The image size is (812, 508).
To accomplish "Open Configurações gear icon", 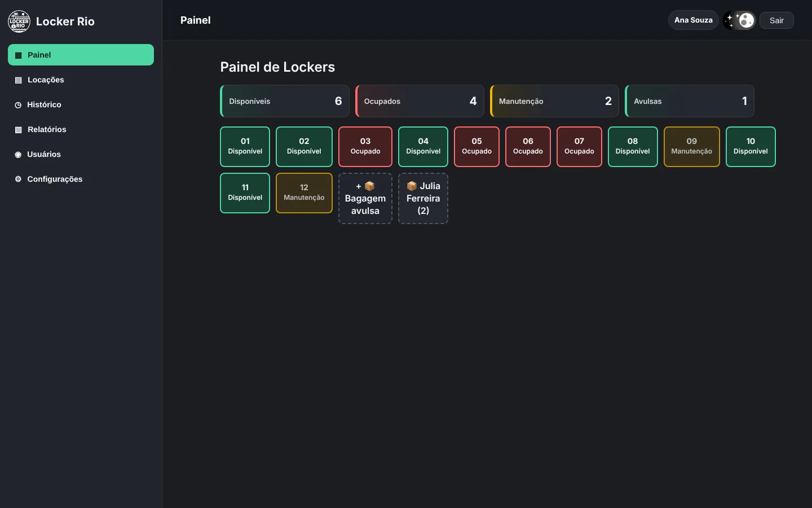I will pos(18,179).
